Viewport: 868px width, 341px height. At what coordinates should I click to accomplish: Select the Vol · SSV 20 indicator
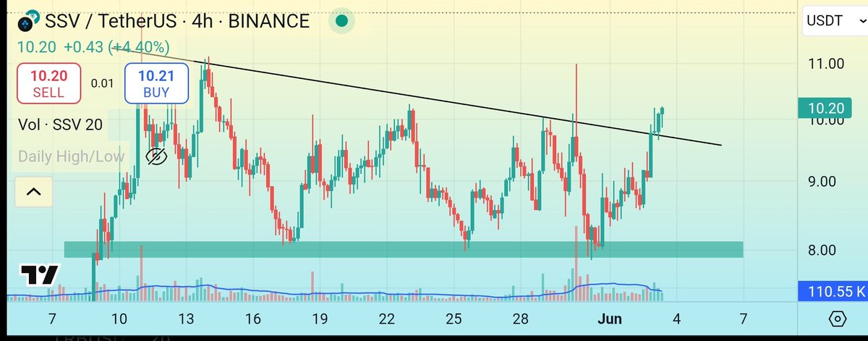point(60,125)
